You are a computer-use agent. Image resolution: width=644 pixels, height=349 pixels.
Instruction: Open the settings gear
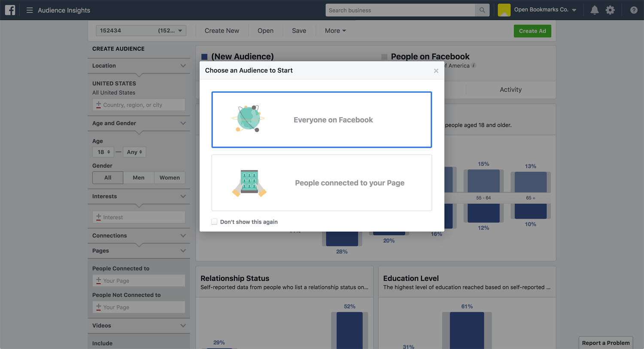point(610,10)
